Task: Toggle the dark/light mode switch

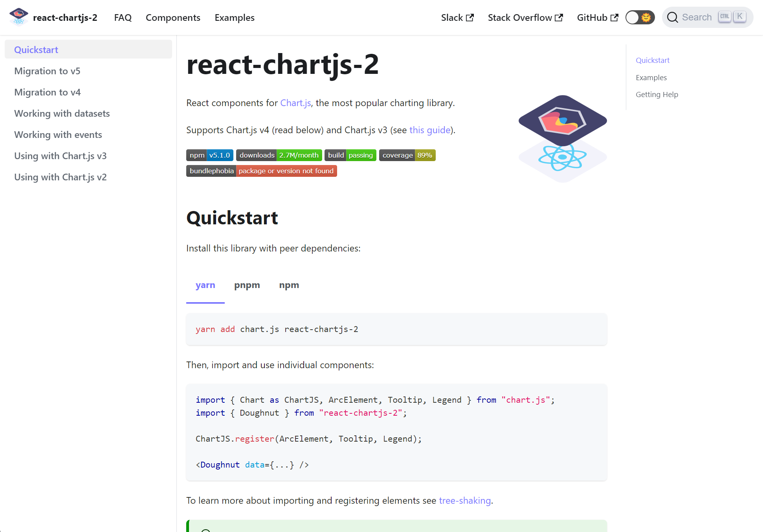Action: [x=638, y=17]
